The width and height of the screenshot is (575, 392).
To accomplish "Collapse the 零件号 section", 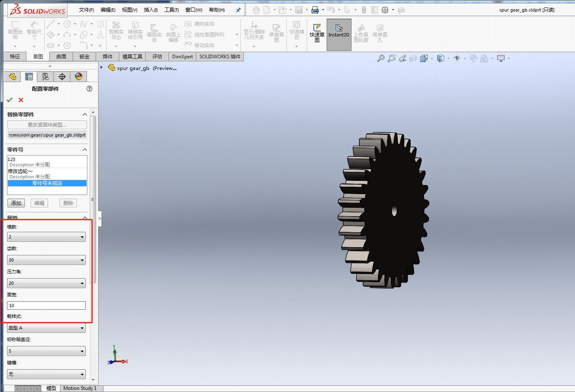I will pos(85,149).
